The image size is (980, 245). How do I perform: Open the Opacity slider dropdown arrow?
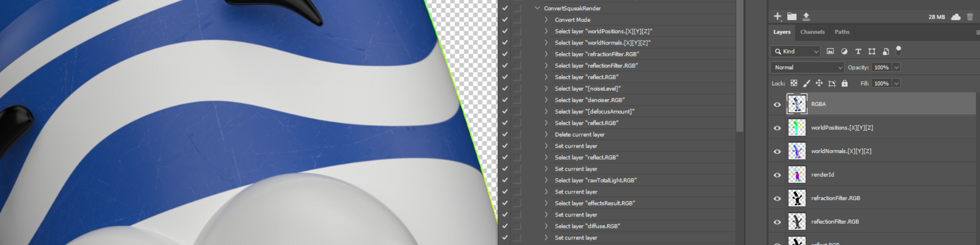(x=897, y=67)
